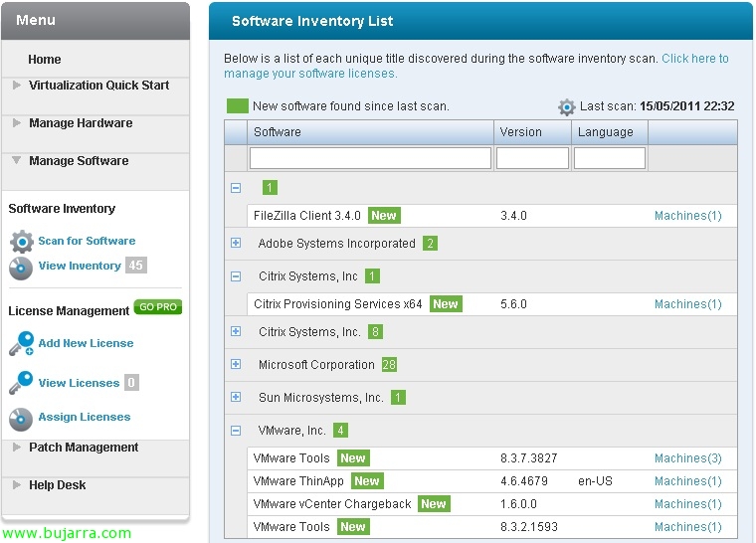Click the Language filter text box
This screenshot has height=543, width=756.
tap(610, 158)
